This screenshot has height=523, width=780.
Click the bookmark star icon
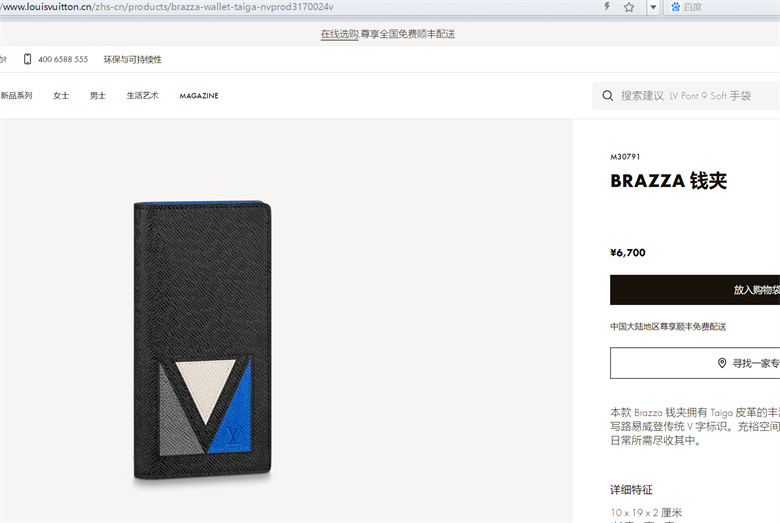[629, 7]
